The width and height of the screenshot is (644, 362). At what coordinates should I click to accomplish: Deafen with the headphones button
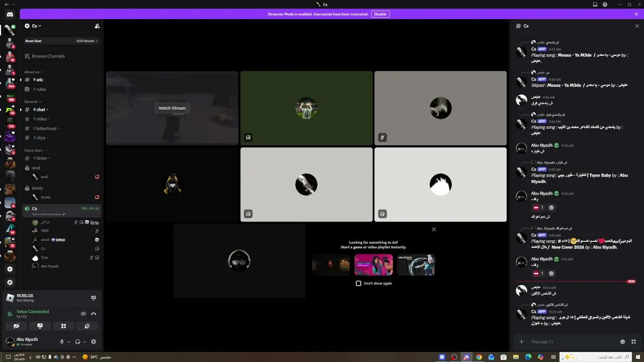pos(77,342)
